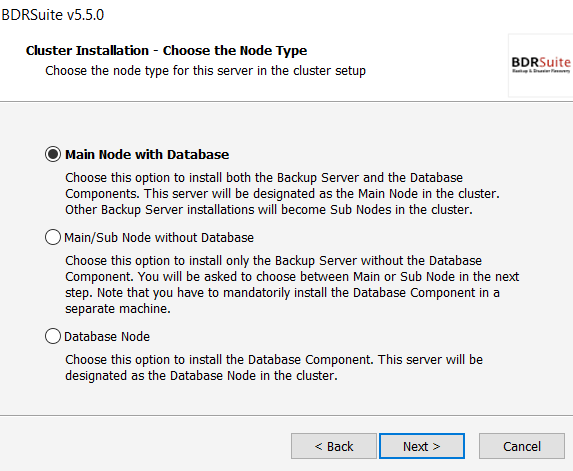Click the bold 'Main Node with Database' label text
This screenshot has width=573, height=471.
[x=147, y=155]
